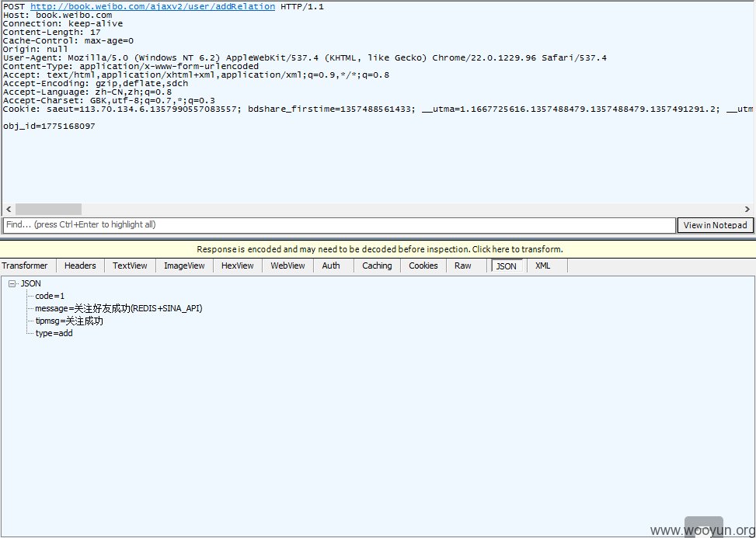Click horizontal scrollbar right arrow
This screenshot has height=538, width=756.
[x=747, y=209]
